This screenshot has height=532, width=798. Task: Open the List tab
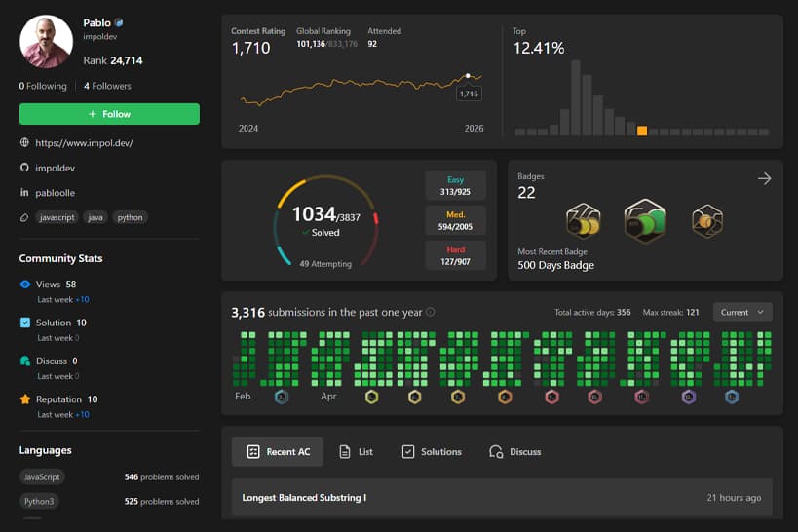pyautogui.click(x=356, y=452)
